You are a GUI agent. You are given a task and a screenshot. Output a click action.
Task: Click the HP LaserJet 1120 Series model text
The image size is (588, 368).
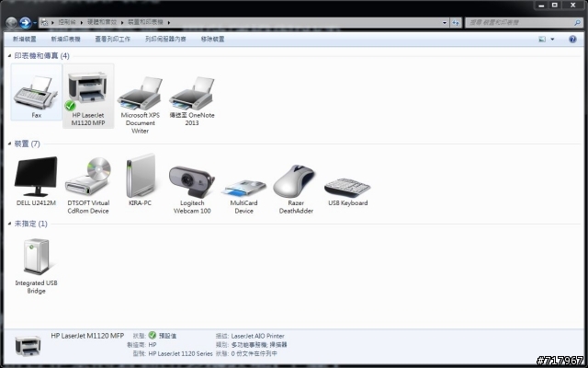coord(180,353)
